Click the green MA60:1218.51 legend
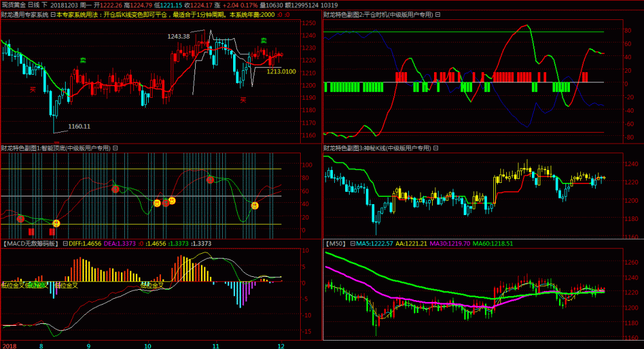The height and width of the screenshot is (349, 644). pyautogui.click(x=493, y=243)
